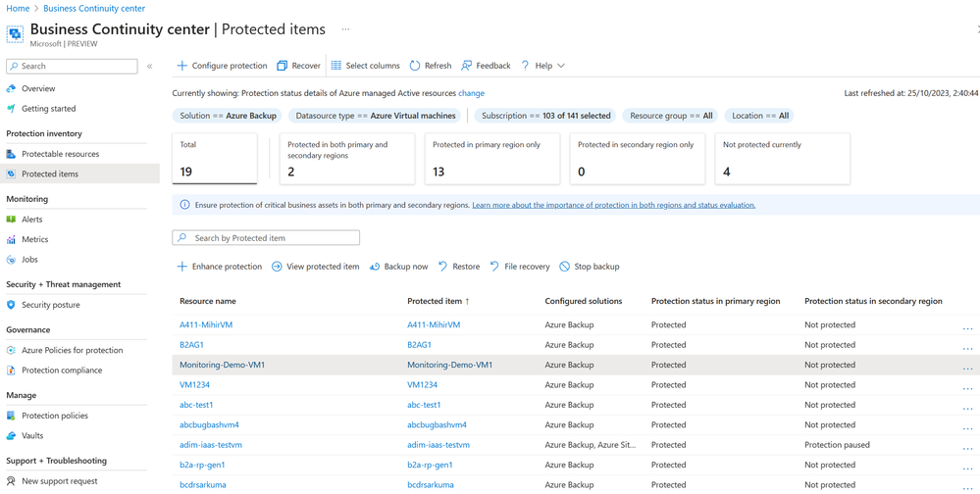Select Protected in secondary region only card
Image resolution: width=980 pixels, height=494 pixels.
[638, 159]
